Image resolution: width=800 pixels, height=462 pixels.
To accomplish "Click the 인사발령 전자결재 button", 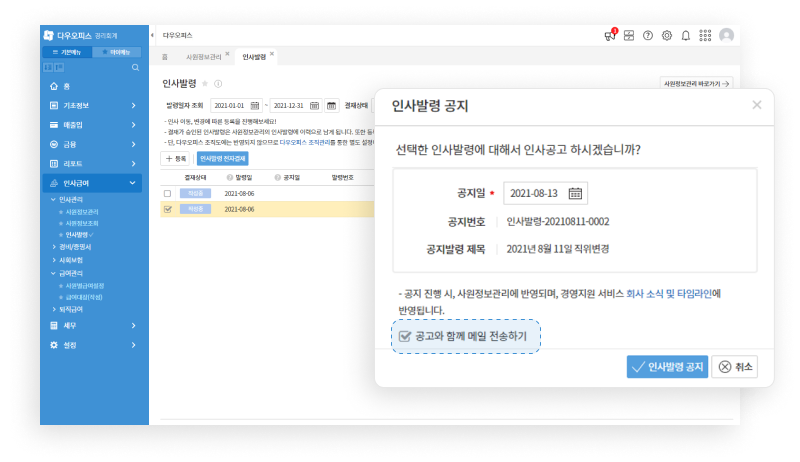I will [x=222, y=159].
